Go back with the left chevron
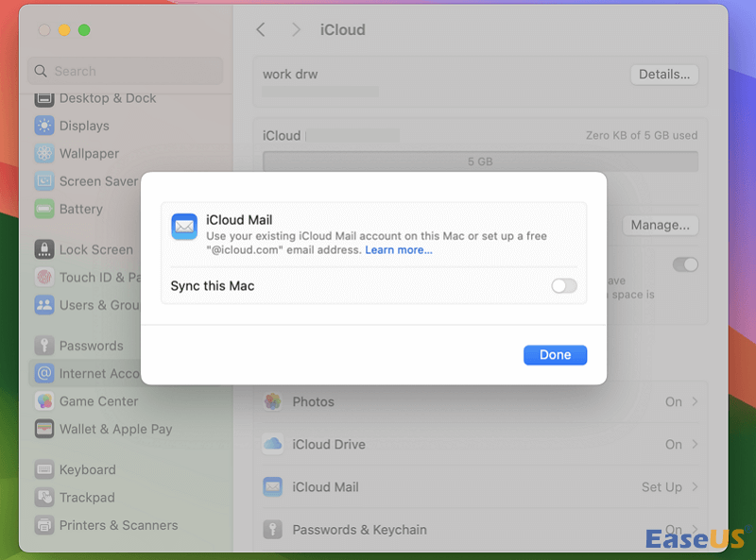756x560 pixels. (x=261, y=30)
